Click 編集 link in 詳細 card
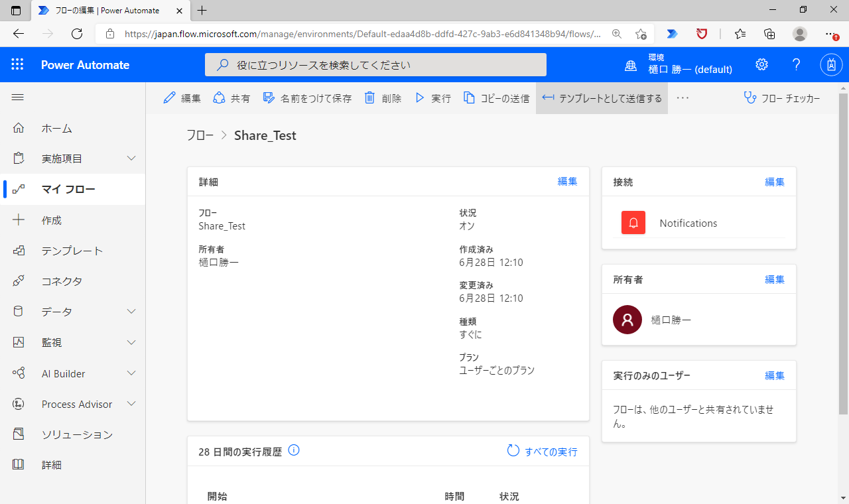 point(567,182)
